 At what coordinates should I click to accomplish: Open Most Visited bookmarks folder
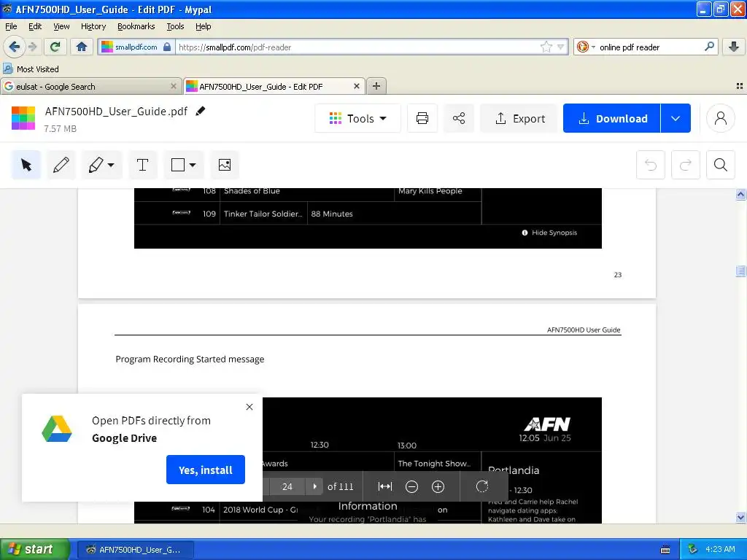tap(31, 69)
